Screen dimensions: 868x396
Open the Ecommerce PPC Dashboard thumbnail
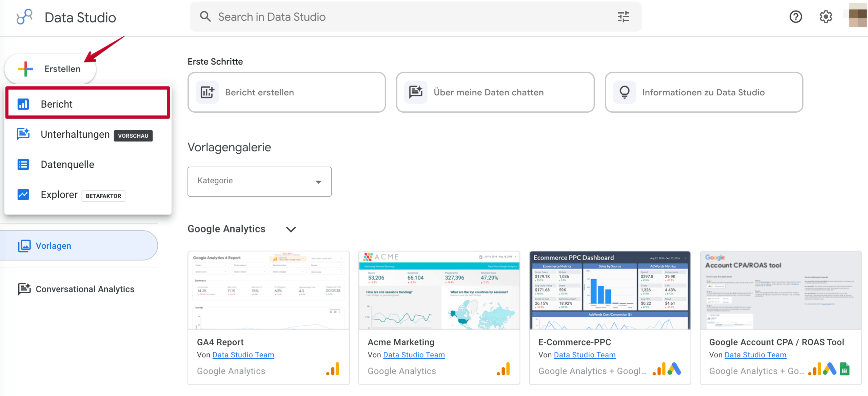pyautogui.click(x=610, y=290)
